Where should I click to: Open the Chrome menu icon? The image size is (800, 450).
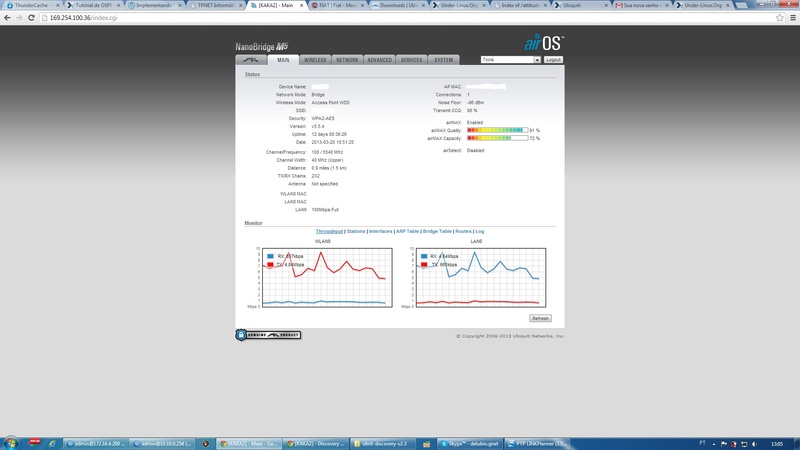(793, 17)
